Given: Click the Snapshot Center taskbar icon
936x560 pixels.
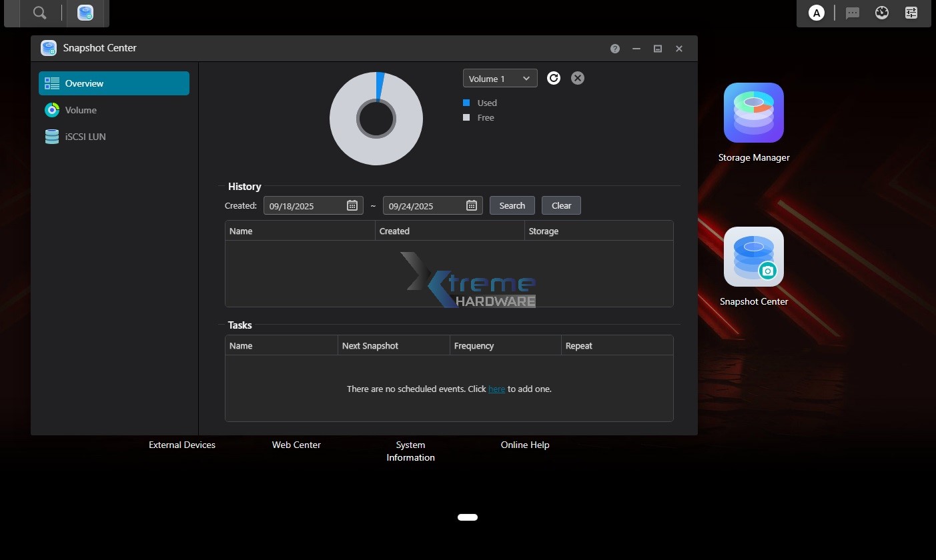Looking at the screenshot, I should click(x=85, y=13).
